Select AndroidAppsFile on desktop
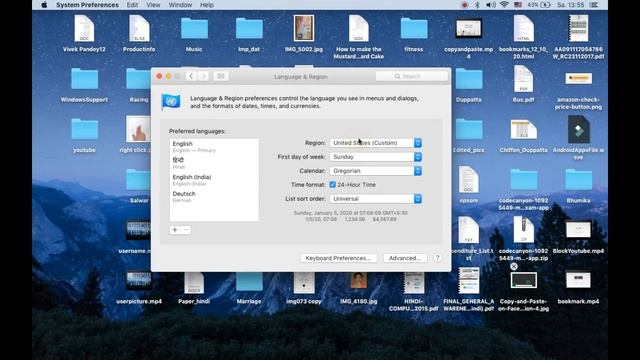The height and width of the screenshot is (360, 640). (x=578, y=129)
